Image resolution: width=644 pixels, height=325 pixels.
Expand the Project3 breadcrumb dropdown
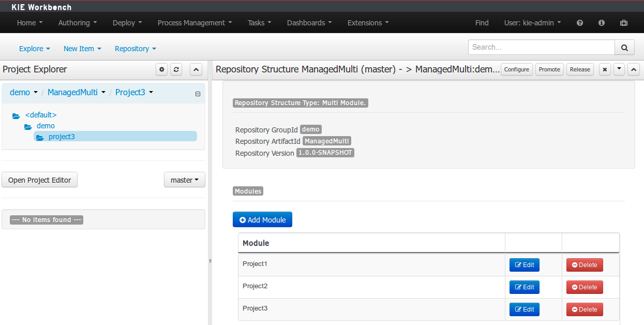[150, 92]
